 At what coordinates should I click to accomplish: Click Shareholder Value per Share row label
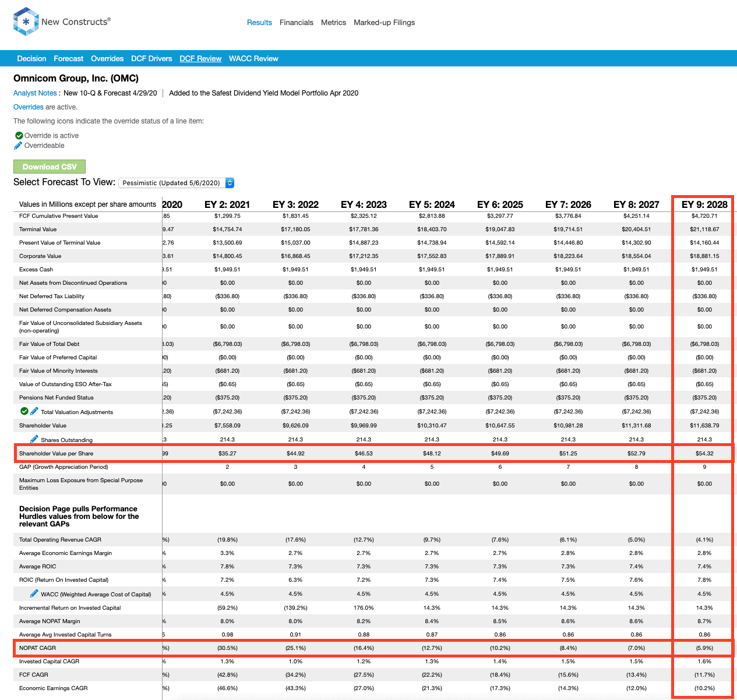tap(56, 453)
